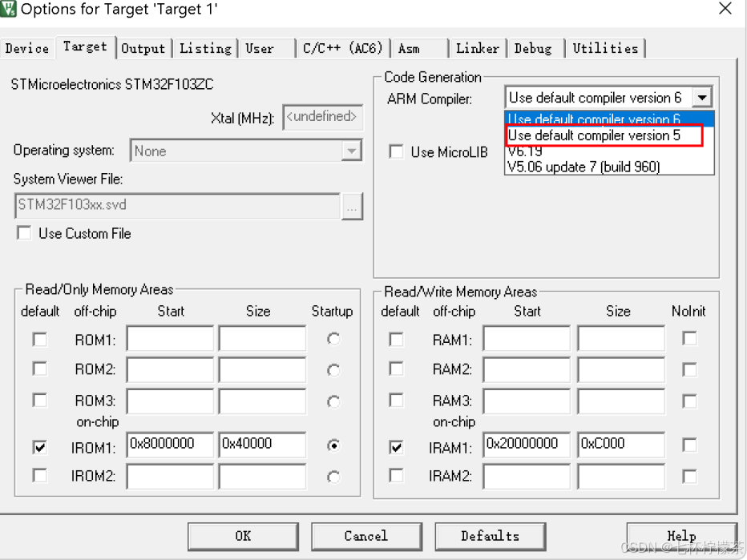Choose Use default compiler version 5

pos(604,135)
